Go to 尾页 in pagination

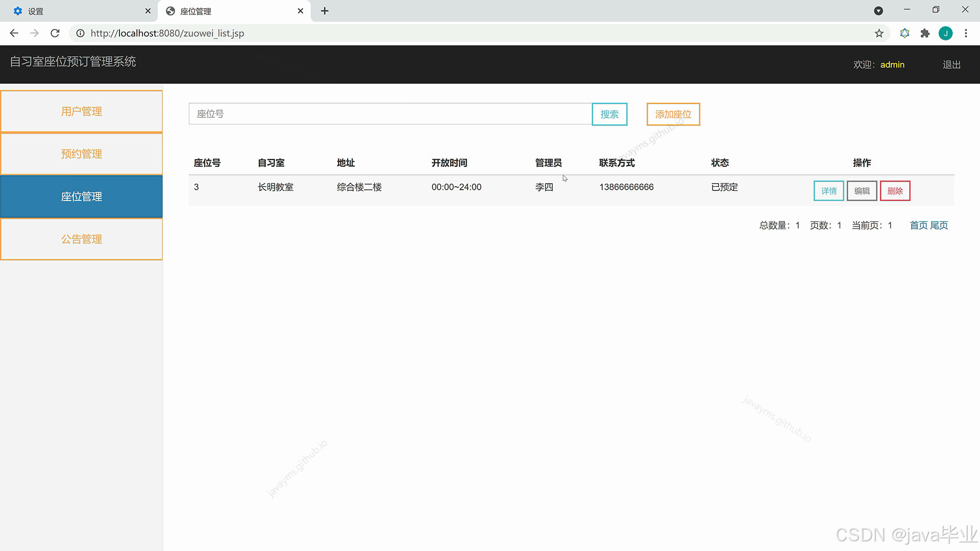pos(939,226)
